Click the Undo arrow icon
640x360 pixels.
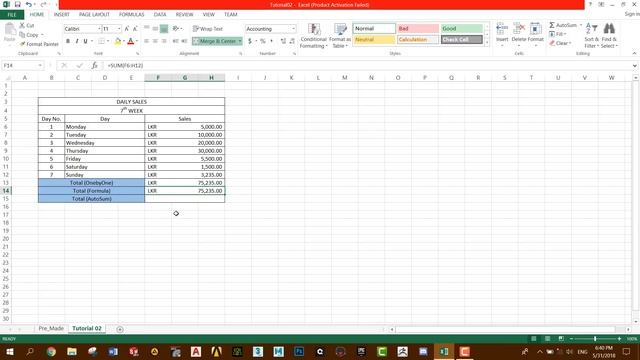(29, 4)
